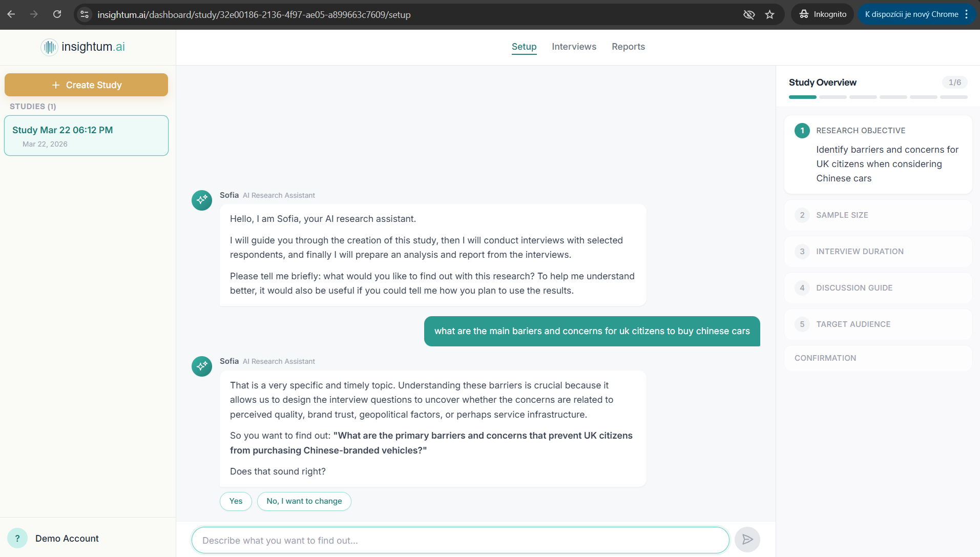Click the browser reload page icon

coord(57,14)
